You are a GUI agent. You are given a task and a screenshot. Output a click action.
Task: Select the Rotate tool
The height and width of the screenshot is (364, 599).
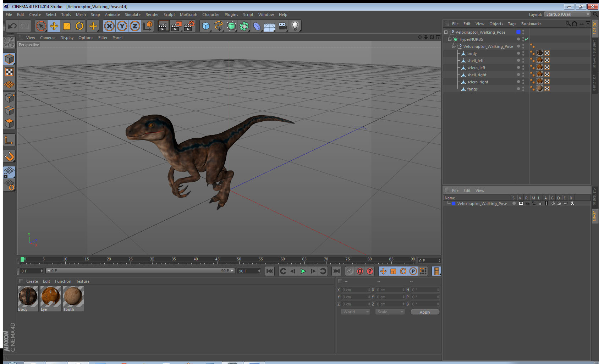click(79, 26)
